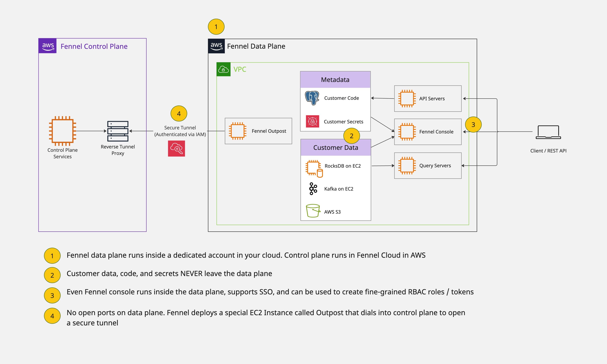Click the Control Plane Services chip icon

point(63,131)
